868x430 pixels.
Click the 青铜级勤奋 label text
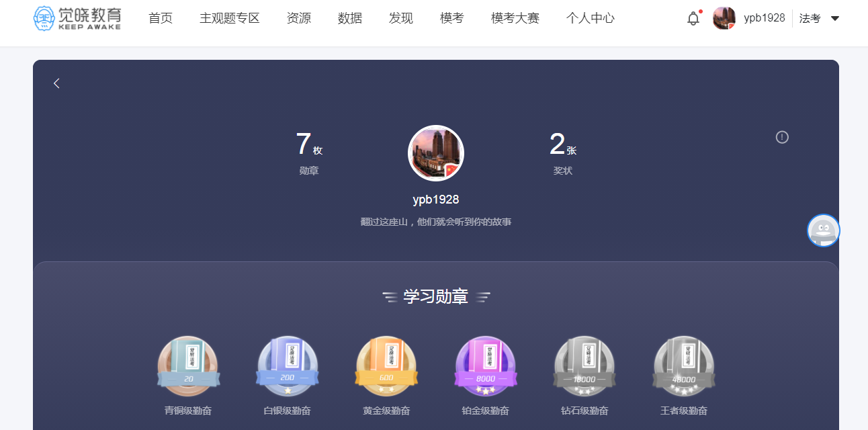188,411
